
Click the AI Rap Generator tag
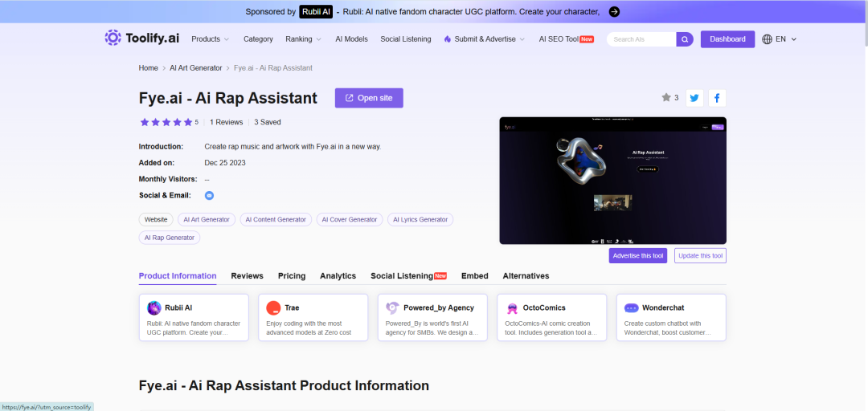(x=170, y=238)
